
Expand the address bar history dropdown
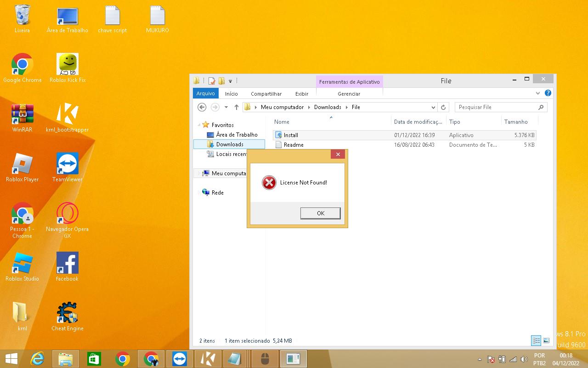click(433, 107)
